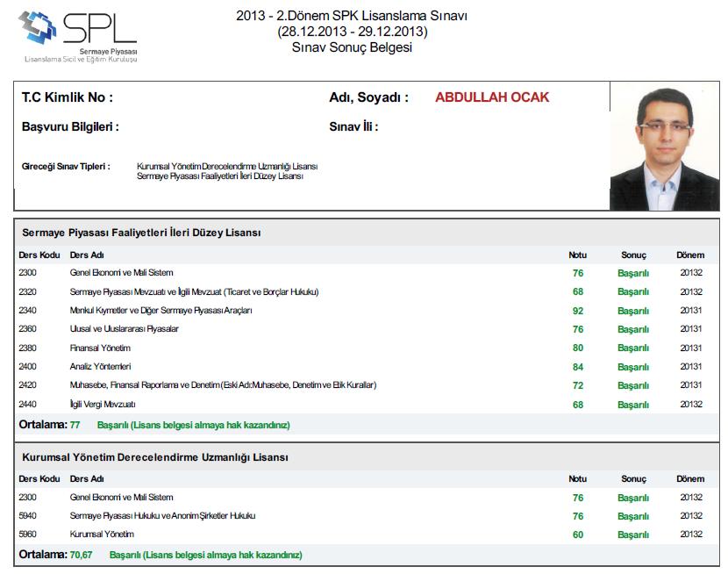Click 'Dönem' column header in İleri Düzey table

(690, 255)
